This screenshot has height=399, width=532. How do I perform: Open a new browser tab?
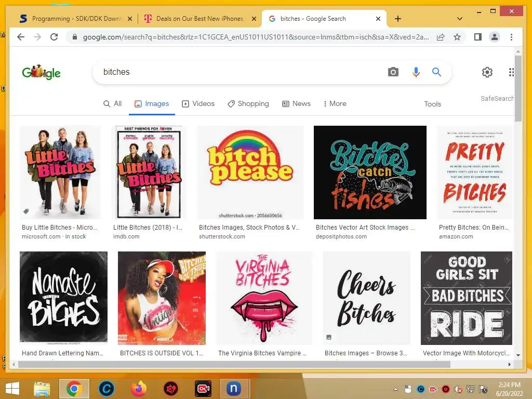(398, 19)
